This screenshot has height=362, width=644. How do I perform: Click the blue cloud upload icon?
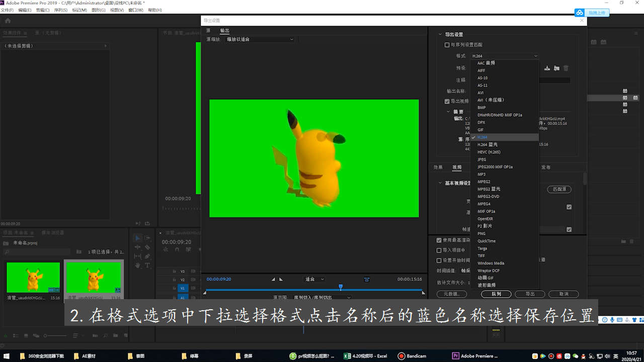pos(580,13)
